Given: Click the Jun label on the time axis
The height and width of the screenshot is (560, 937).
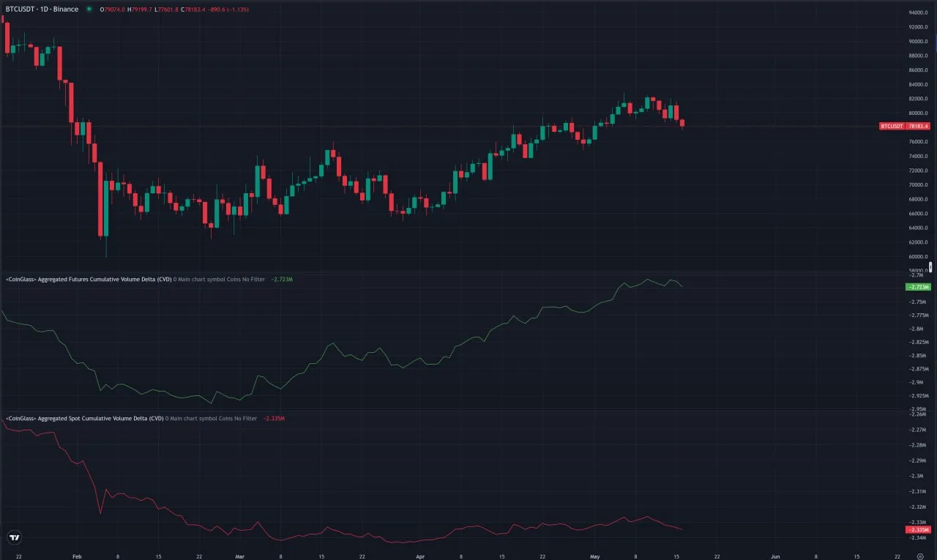Looking at the screenshot, I should coord(774,556).
